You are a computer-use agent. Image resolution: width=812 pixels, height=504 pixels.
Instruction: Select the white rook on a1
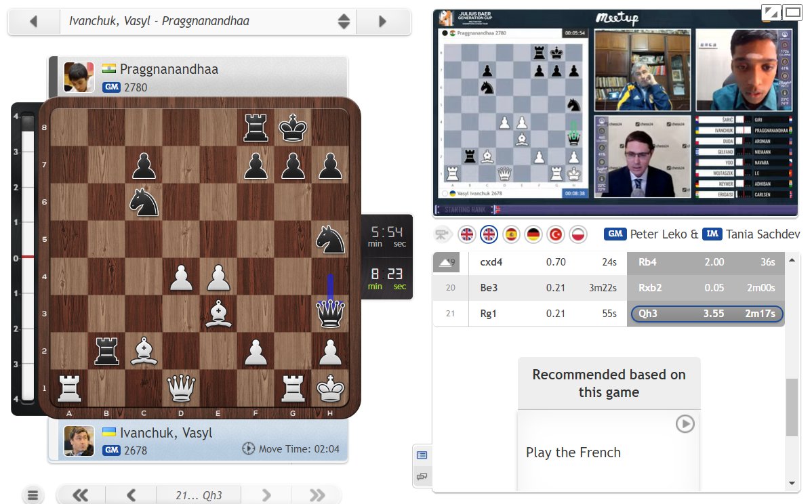coord(69,388)
